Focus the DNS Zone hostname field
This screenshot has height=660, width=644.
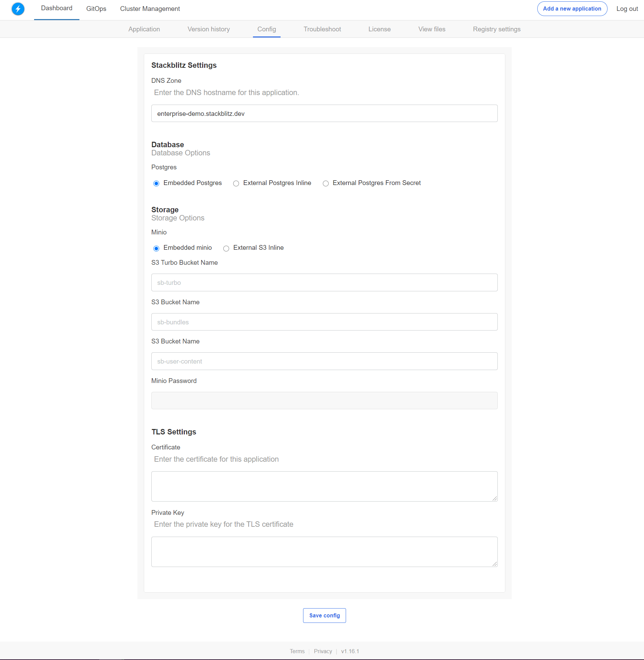(x=324, y=113)
